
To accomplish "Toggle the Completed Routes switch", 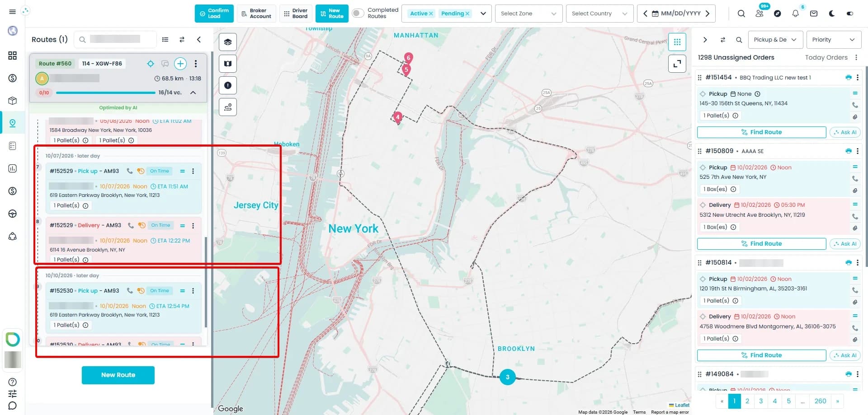I will (358, 14).
